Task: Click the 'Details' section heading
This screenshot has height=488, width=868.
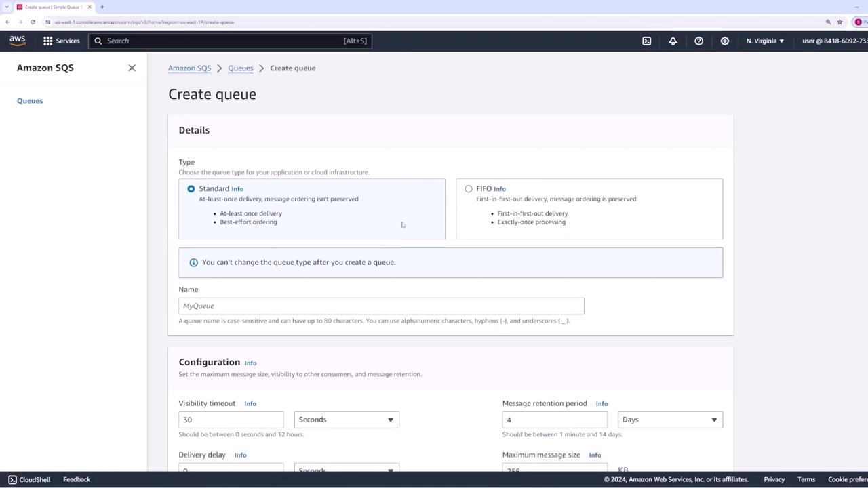Action: click(194, 130)
